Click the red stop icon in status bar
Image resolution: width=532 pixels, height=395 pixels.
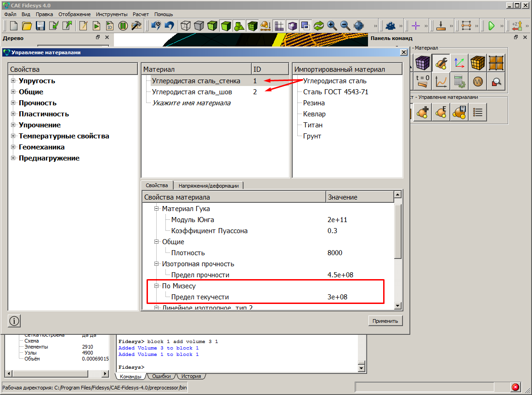point(515,387)
